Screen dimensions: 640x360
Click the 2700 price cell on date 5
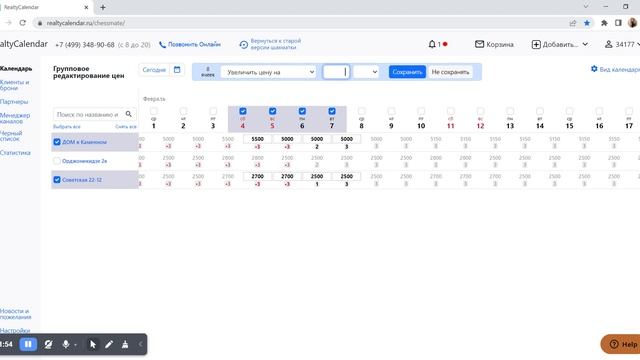287,176
